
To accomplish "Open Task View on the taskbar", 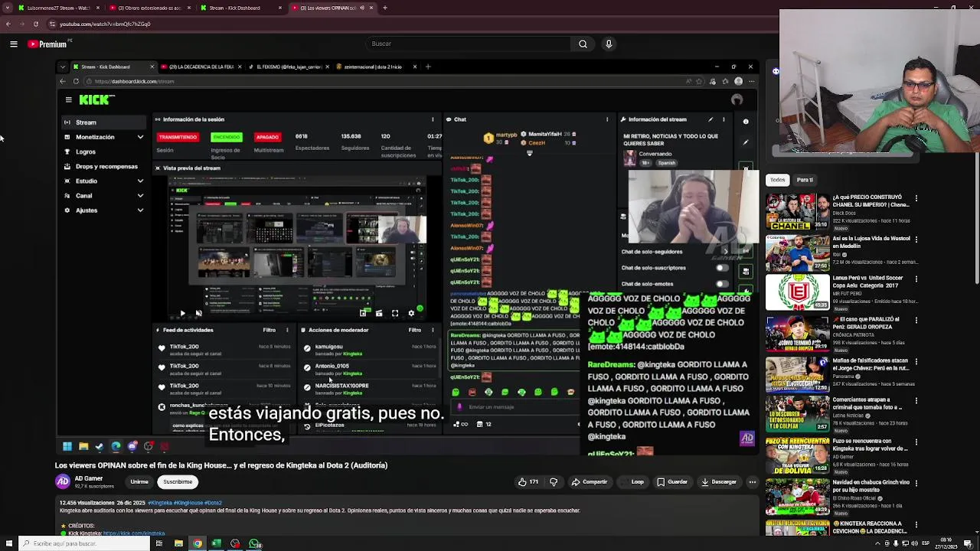I will 158,544.
